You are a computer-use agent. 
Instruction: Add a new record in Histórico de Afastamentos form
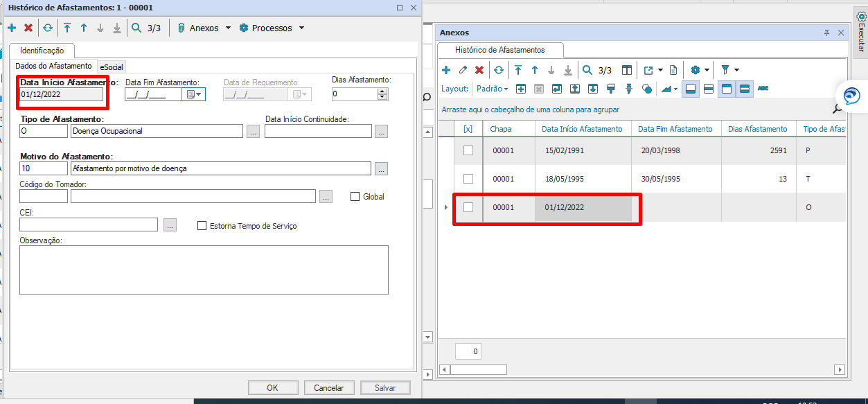(12, 28)
